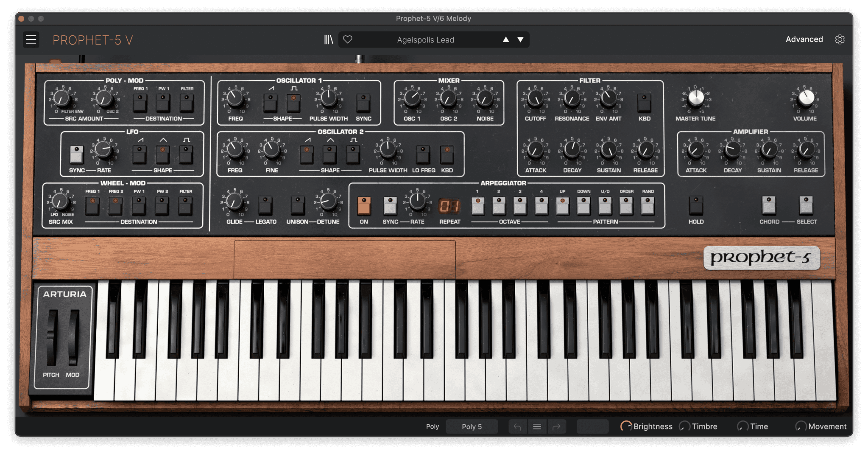Turn the Brightness macro knob
868x454 pixels.
point(626,426)
